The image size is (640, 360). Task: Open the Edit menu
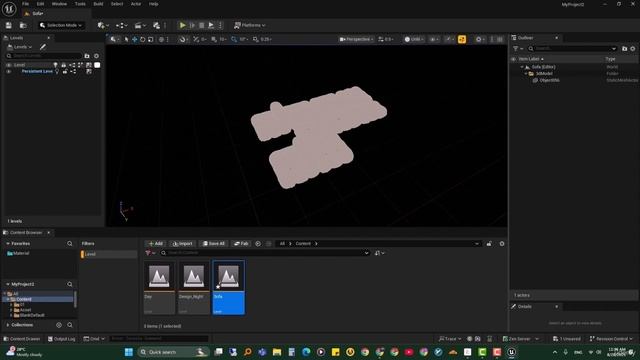[40, 4]
